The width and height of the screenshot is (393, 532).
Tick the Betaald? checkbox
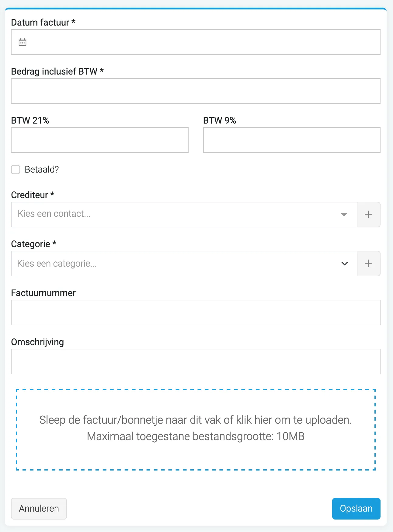point(16,170)
